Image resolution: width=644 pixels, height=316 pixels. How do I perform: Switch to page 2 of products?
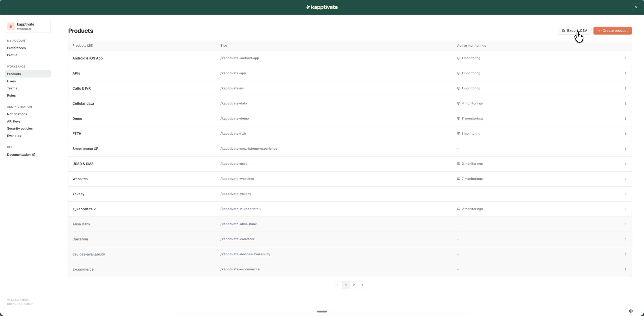tap(354, 285)
